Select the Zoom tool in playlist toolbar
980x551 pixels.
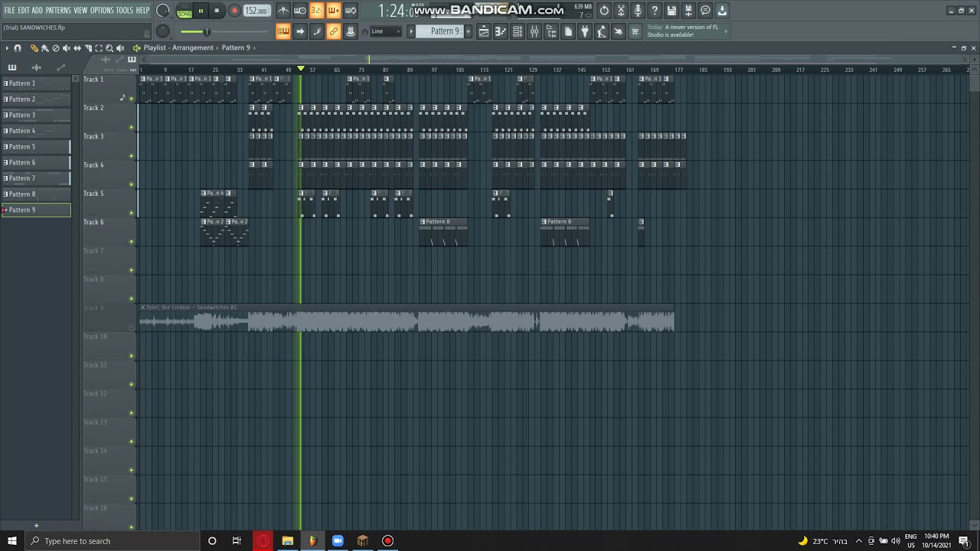(109, 48)
